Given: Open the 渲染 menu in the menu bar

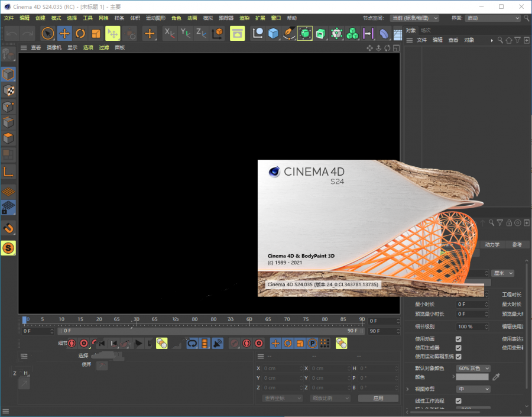Looking at the screenshot, I should click(244, 18).
